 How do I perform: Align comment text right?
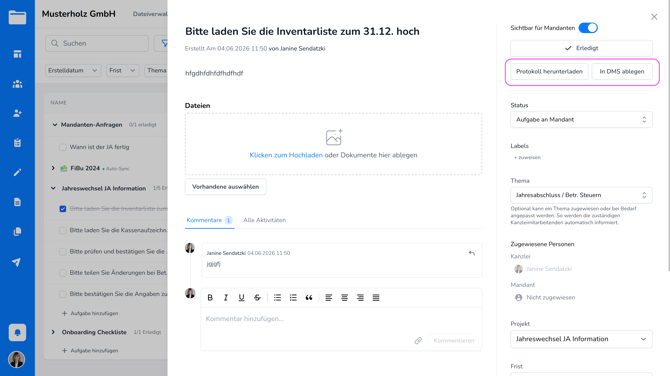(x=360, y=298)
